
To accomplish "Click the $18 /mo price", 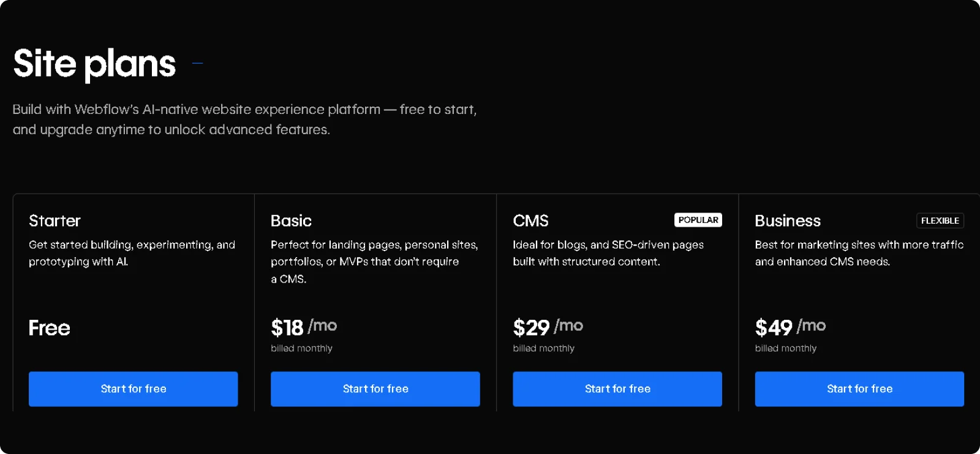I will click(304, 327).
